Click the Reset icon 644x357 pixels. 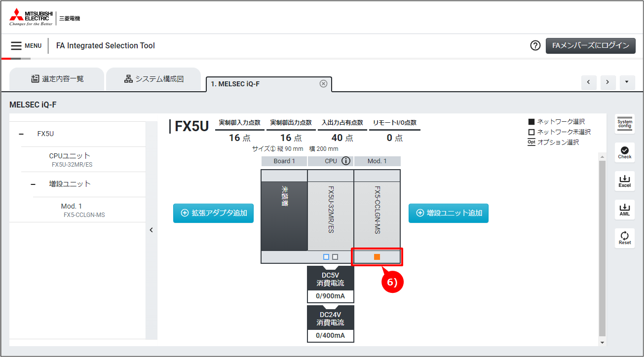(624, 238)
